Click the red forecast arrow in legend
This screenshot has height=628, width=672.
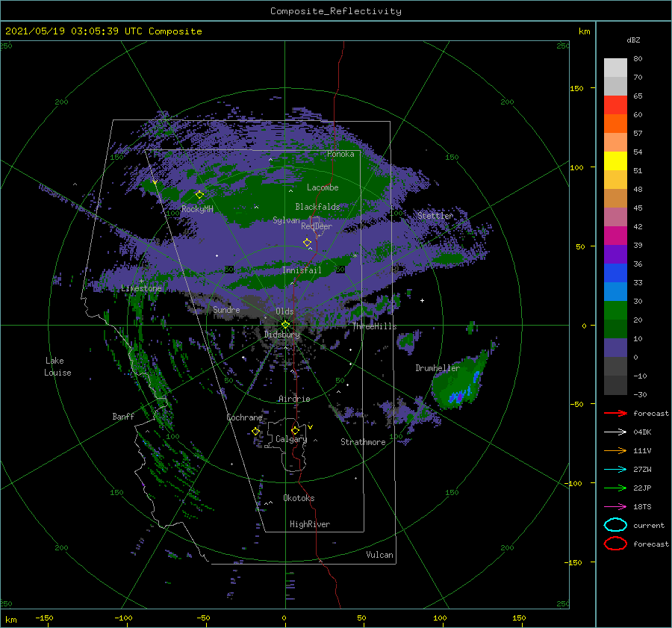(615, 413)
